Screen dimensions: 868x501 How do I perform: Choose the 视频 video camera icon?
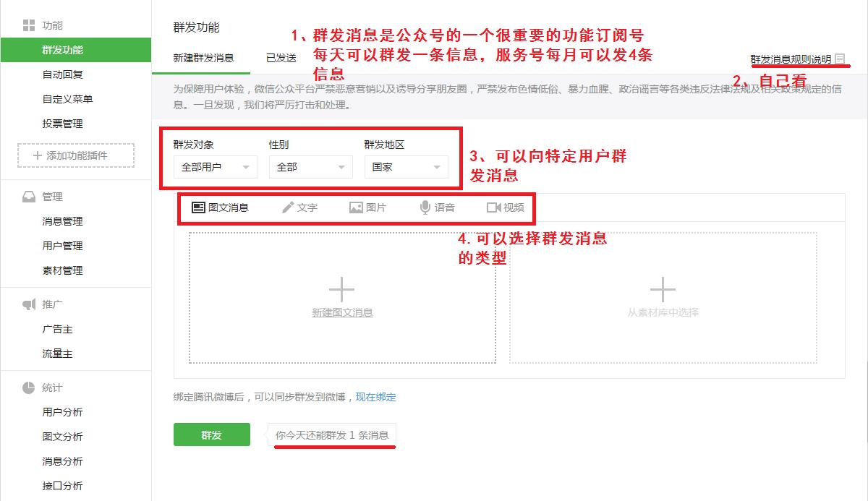coord(494,207)
